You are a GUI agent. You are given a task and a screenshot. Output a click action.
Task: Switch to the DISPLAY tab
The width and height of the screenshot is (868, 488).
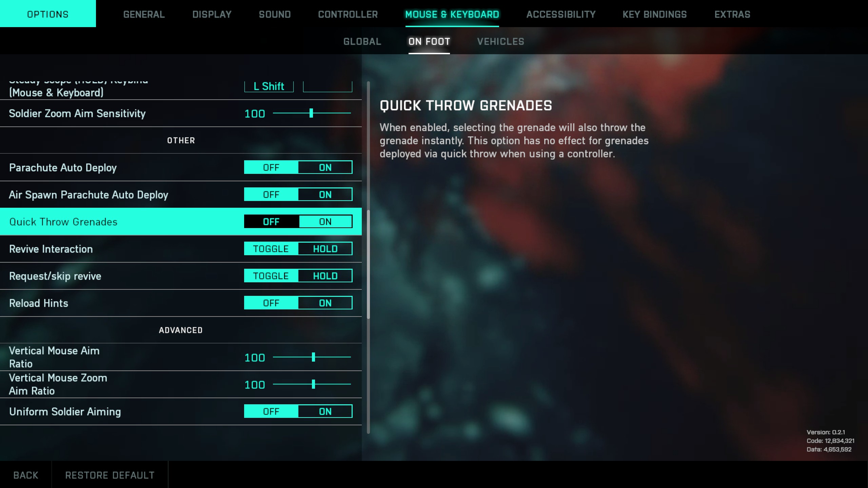coord(212,14)
